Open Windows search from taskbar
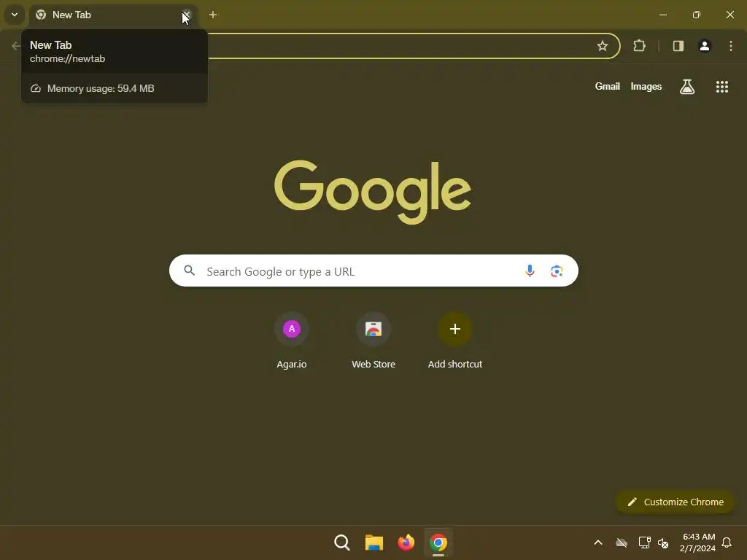Image resolution: width=747 pixels, height=560 pixels. [x=342, y=542]
